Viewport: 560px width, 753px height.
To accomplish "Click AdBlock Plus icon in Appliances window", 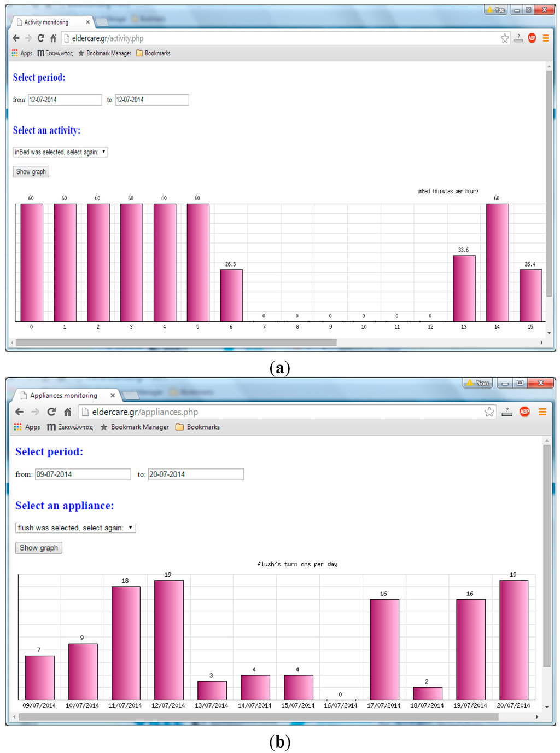I will click(524, 412).
